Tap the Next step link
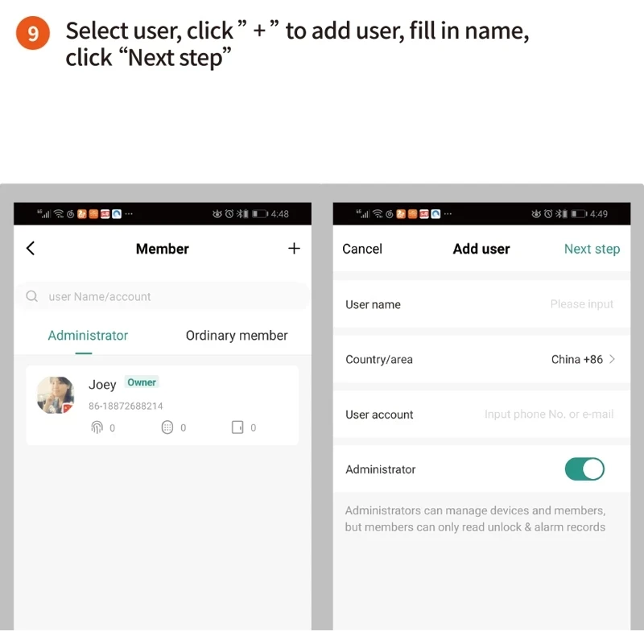The height and width of the screenshot is (644, 644). click(592, 249)
